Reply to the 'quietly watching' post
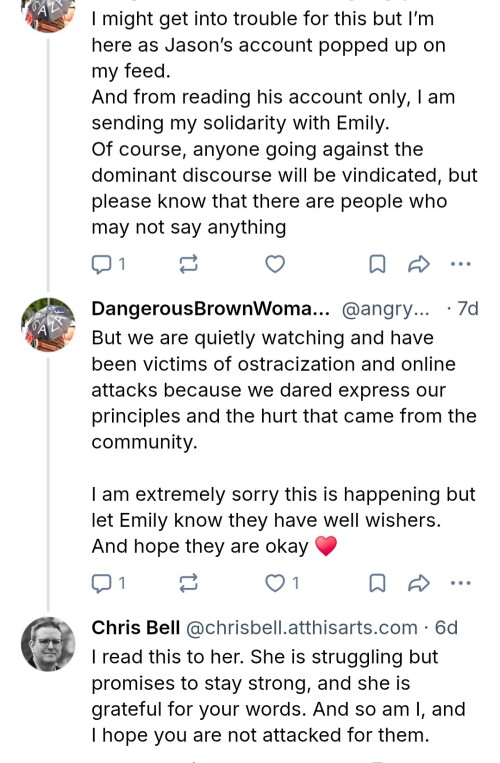500x763 pixels. (x=108, y=582)
